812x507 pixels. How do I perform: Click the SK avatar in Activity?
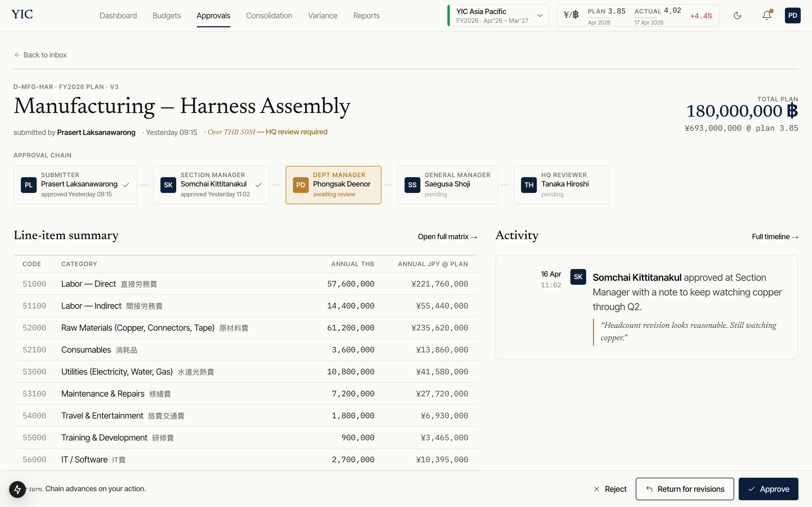pyautogui.click(x=578, y=277)
